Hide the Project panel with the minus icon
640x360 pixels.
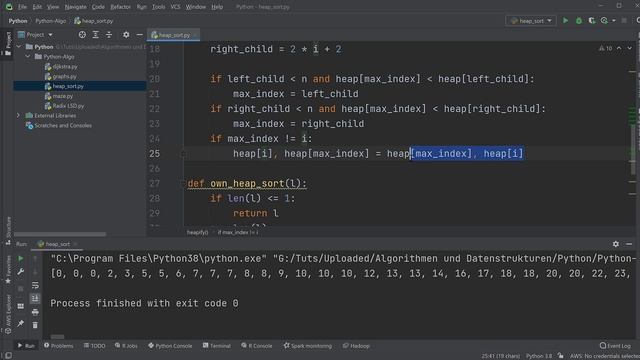[x=140, y=35]
